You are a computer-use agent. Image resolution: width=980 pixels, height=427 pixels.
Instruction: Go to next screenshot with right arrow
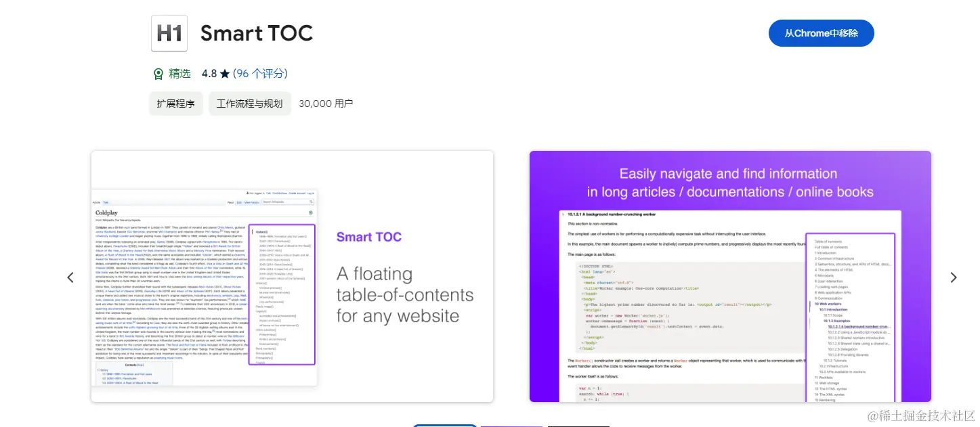pyautogui.click(x=954, y=277)
